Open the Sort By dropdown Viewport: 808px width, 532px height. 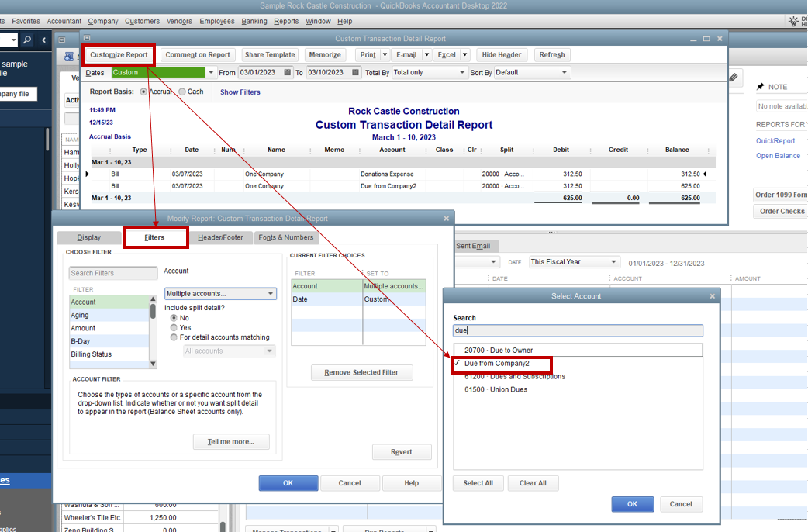coord(565,73)
